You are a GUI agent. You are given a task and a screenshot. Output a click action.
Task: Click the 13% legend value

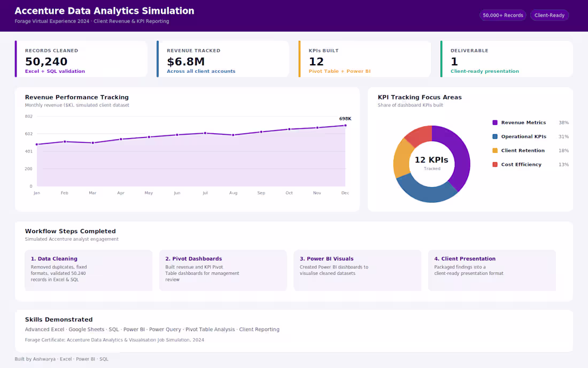coord(563,164)
